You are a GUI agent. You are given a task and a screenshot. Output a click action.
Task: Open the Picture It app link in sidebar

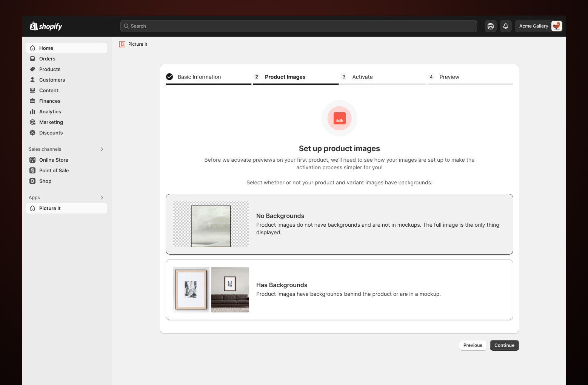pos(66,208)
